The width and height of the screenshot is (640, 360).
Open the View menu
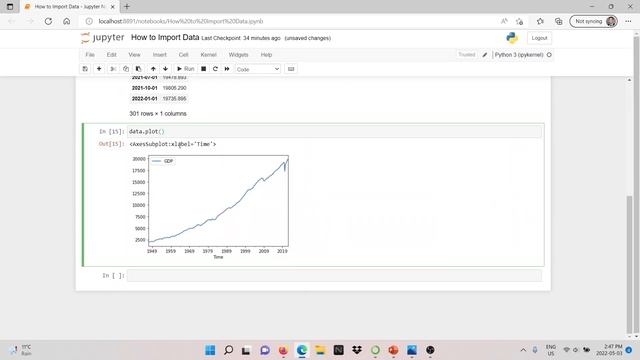(x=134, y=55)
